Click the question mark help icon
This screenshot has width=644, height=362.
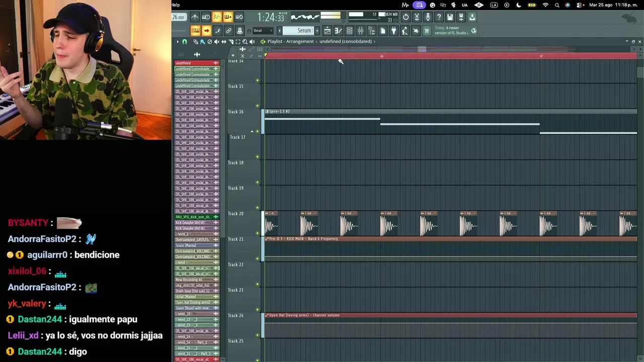point(439,17)
